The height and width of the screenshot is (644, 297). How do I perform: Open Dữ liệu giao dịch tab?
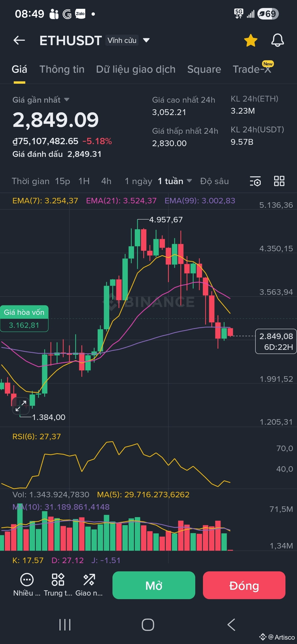click(136, 69)
